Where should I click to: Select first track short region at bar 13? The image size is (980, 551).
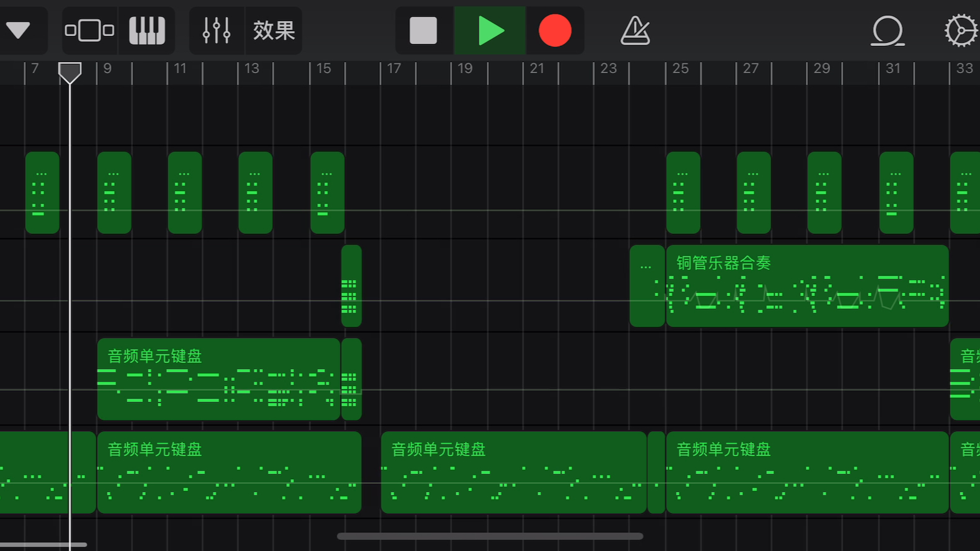tap(256, 193)
